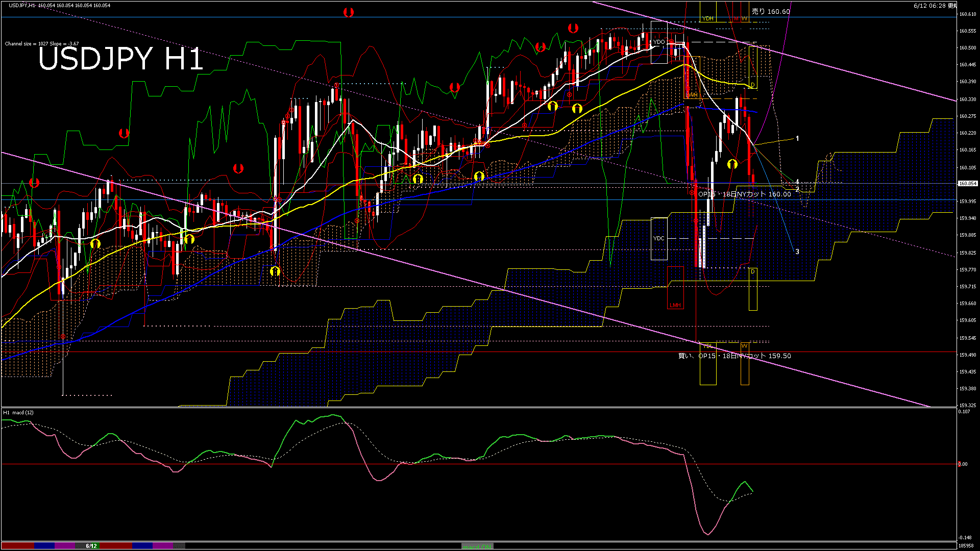Click the Channel size = 1027 Slope text
The image size is (980, 551).
coord(42,44)
